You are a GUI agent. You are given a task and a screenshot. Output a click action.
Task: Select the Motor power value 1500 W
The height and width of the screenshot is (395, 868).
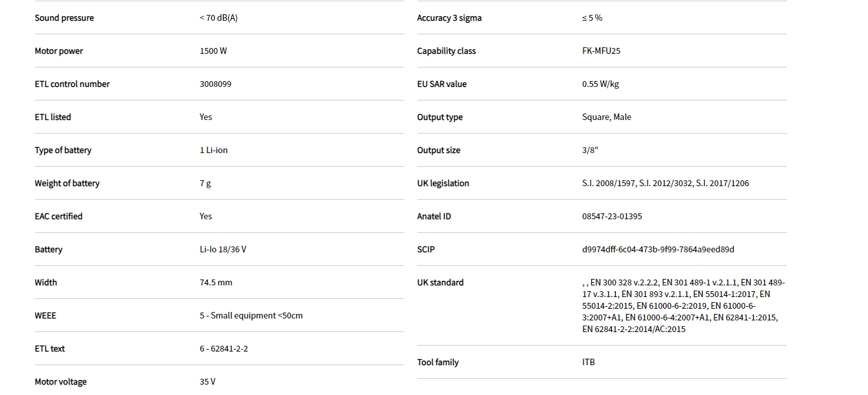[213, 51]
